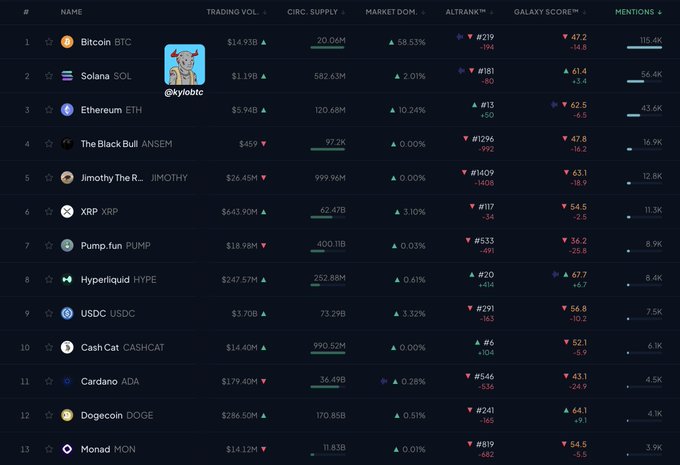Screen dimensions: 680x465
Task: Favorite Solana with its star
Action: (x=49, y=75)
